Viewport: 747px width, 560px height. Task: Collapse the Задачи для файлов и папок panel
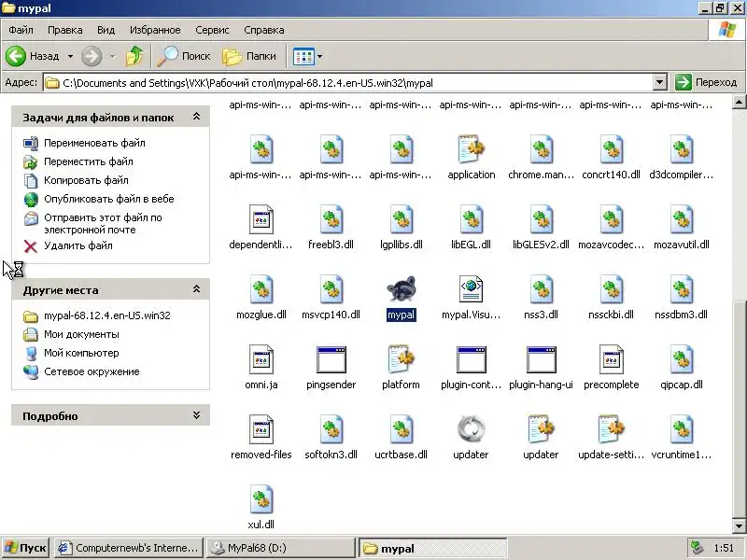click(x=196, y=117)
